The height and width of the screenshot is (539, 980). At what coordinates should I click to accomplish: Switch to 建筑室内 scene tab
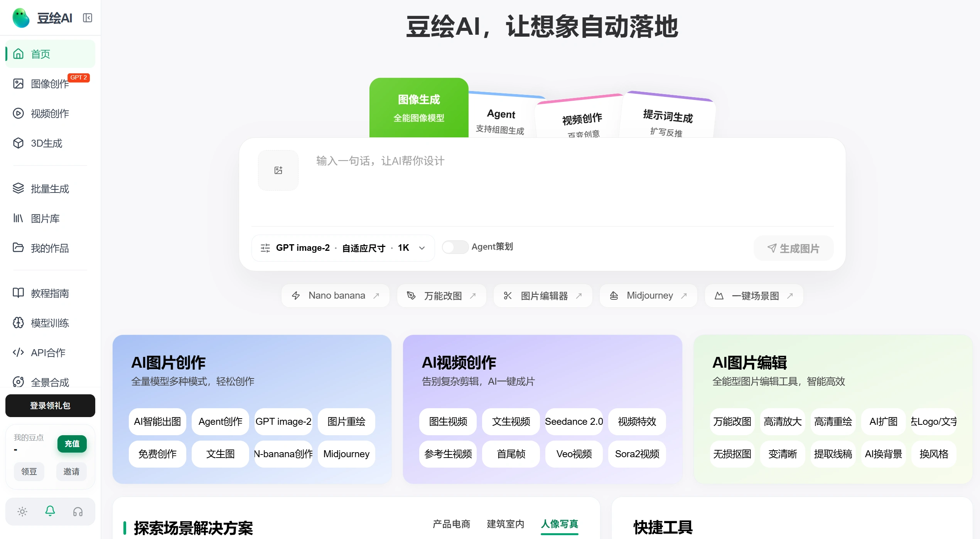click(x=506, y=524)
